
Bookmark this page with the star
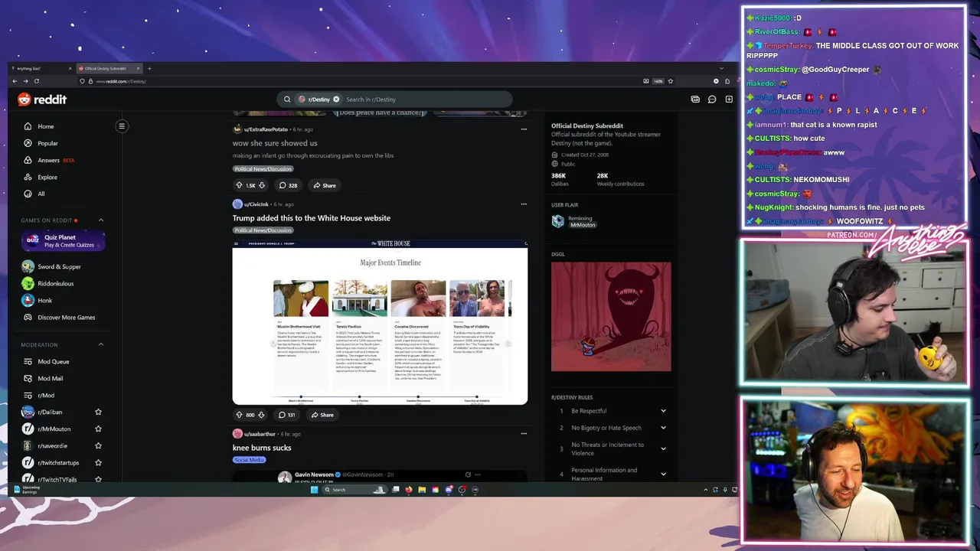670,81
